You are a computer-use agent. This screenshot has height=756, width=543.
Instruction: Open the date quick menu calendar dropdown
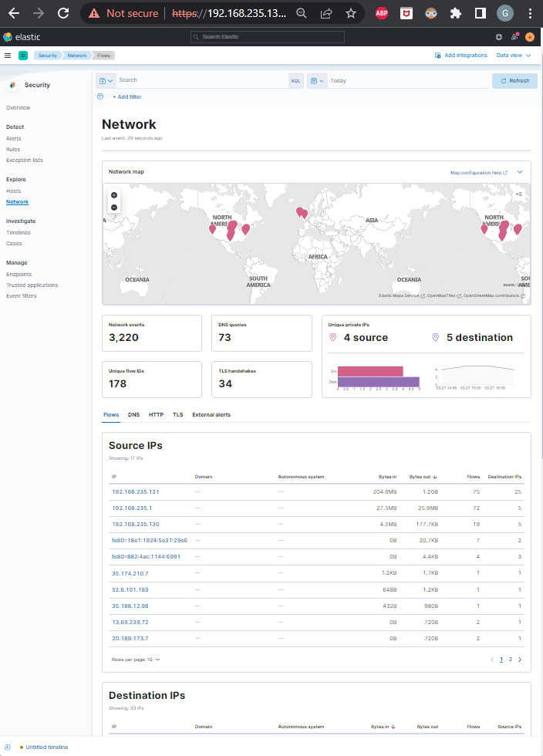click(x=316, y=80)
